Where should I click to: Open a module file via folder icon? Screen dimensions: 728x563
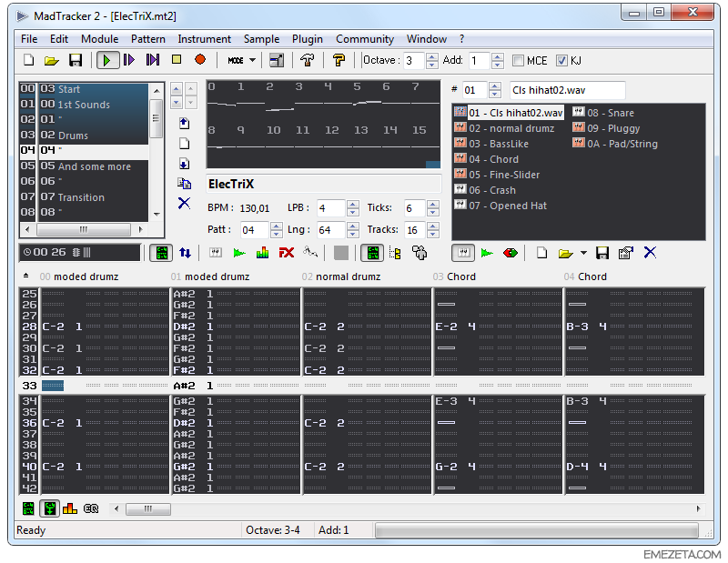click(x=52, y=60)
